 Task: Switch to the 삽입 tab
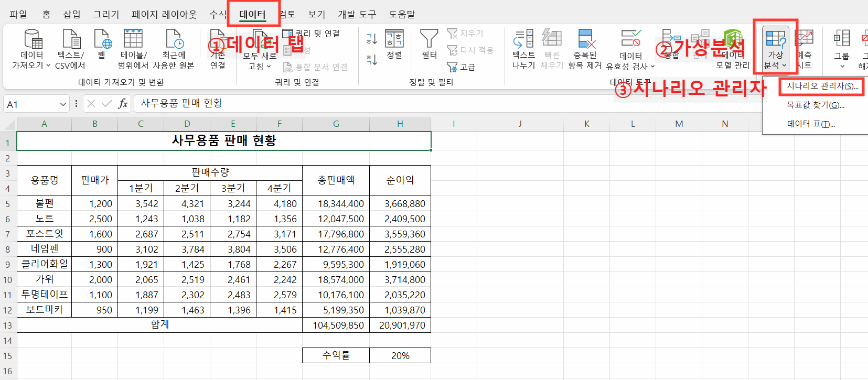(x=72, y=14)
